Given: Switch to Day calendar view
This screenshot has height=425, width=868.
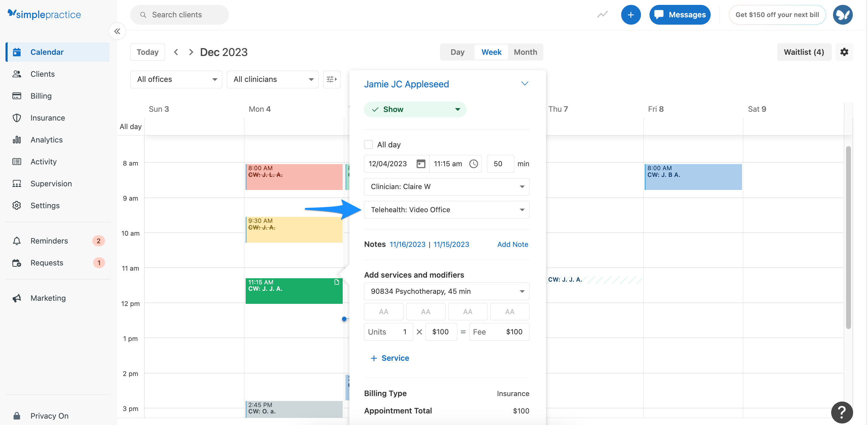Looking at the screenshot, I should [457, 52].
